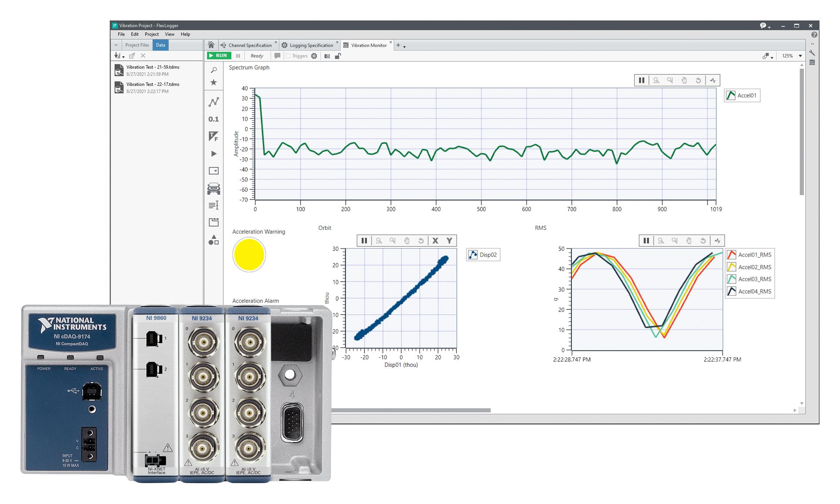Add a new document tab with plus
840x504 pixels.
pos(398,45)
